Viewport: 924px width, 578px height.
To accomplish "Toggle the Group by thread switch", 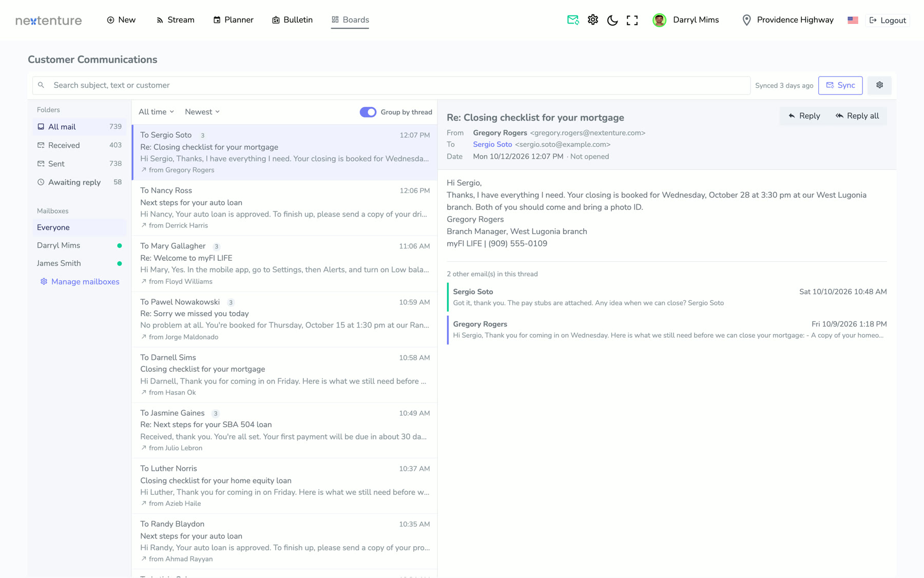I will coord(368,112).
